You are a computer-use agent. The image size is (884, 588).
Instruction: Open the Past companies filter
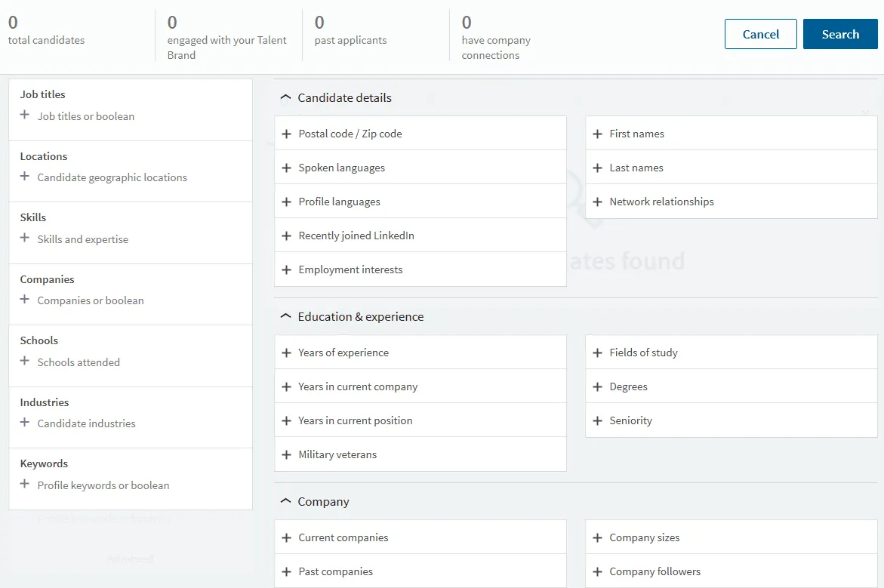coord(335,571)
